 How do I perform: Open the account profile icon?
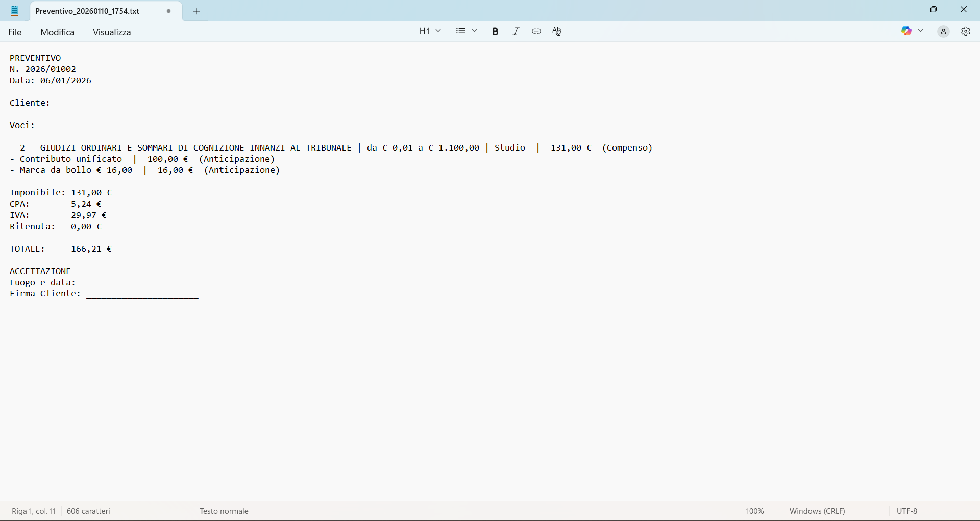pyautogui.click(x=944, y=32)
